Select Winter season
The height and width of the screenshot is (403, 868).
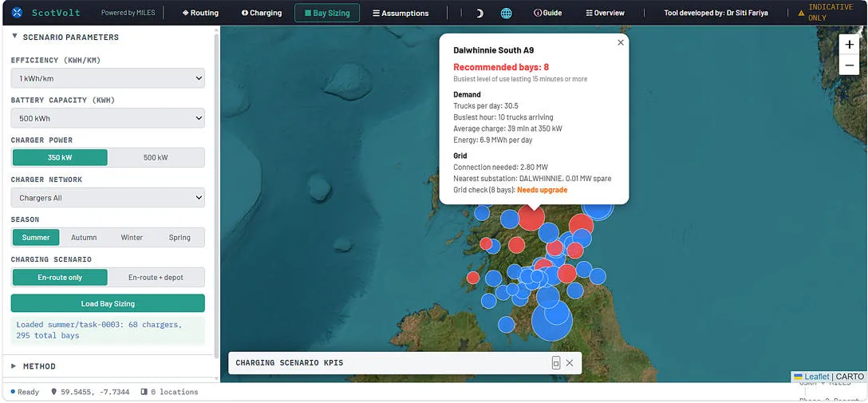click(x=132, y=238)
